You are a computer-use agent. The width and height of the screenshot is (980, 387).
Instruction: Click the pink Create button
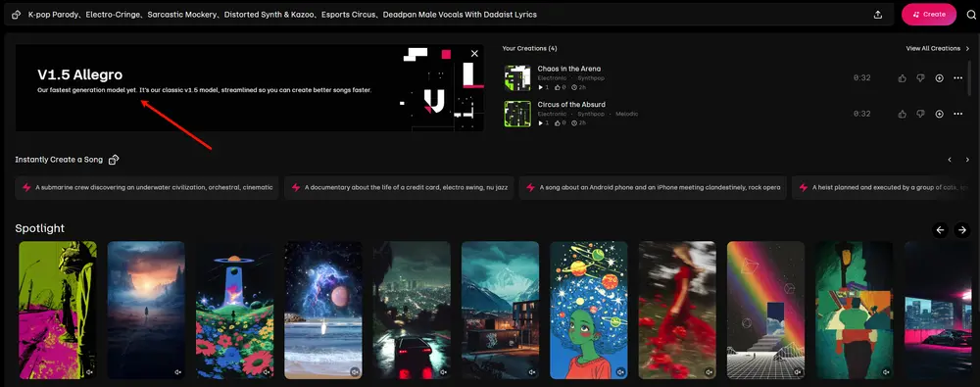point(929,15)
